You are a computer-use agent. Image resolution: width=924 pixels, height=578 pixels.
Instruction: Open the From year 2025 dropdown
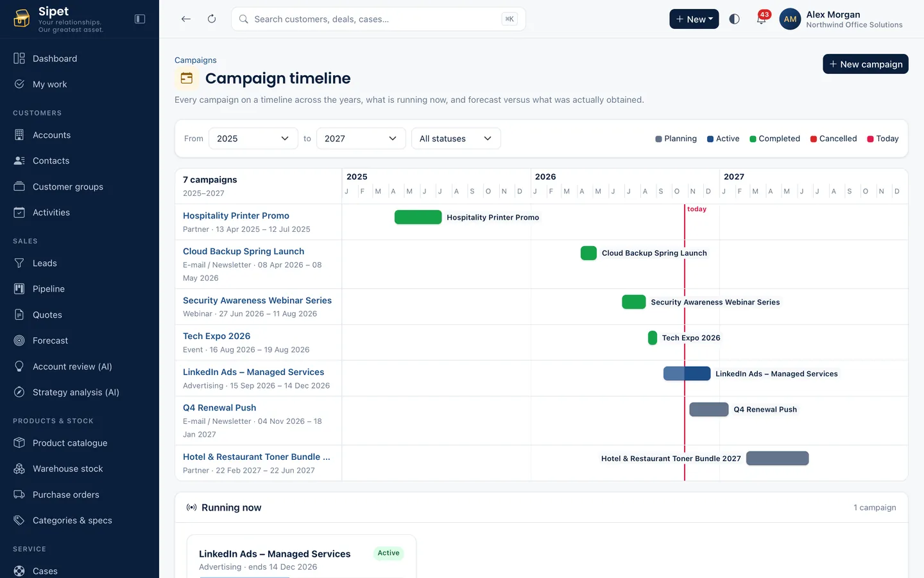pyautogui.click(x=253, y=139)
